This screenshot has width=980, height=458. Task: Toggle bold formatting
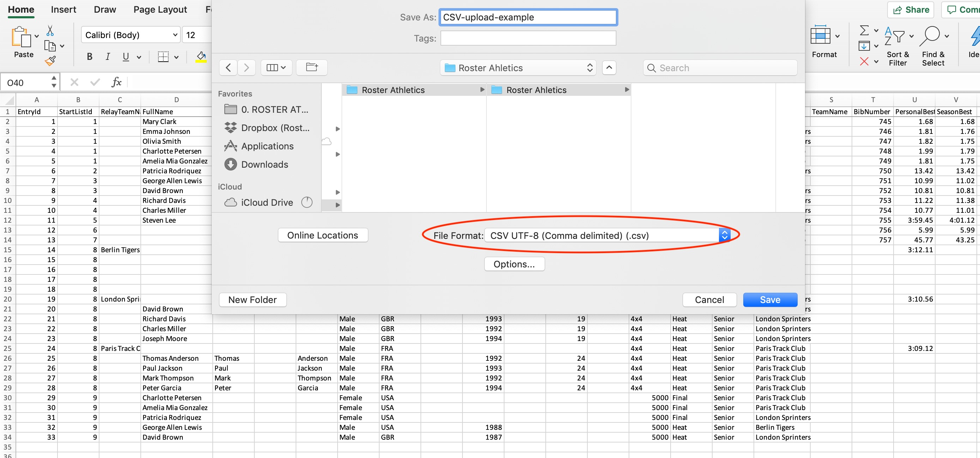pos(89,57)
